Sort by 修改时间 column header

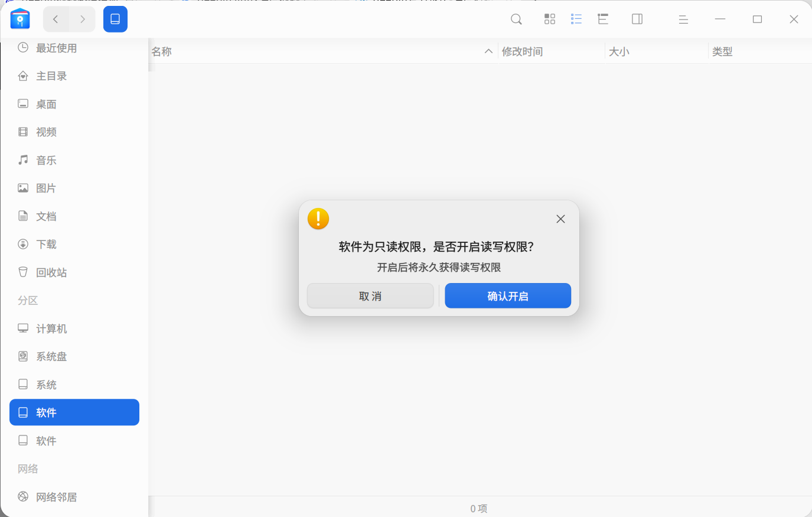point(552,51)
